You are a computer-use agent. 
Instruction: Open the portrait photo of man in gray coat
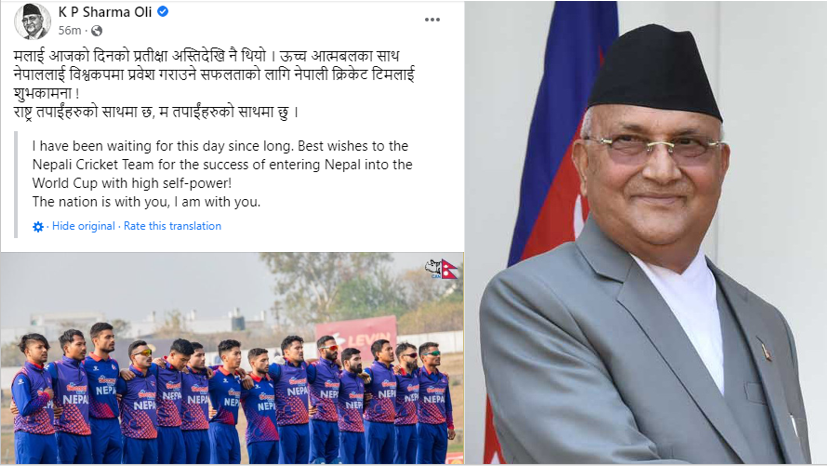tap(646, 233)
